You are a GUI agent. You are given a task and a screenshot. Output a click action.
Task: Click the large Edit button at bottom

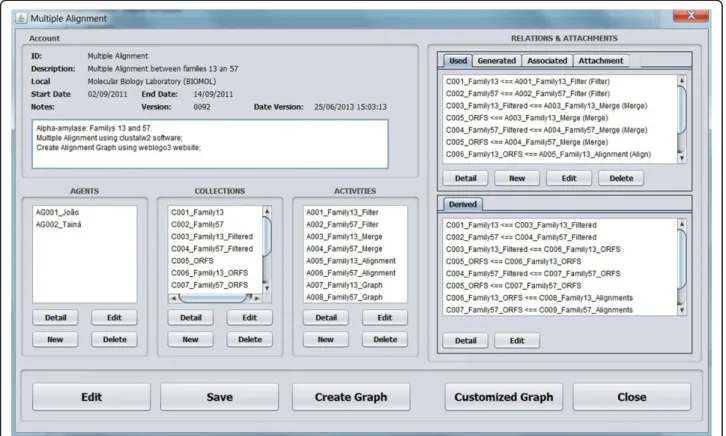point(91,397)
